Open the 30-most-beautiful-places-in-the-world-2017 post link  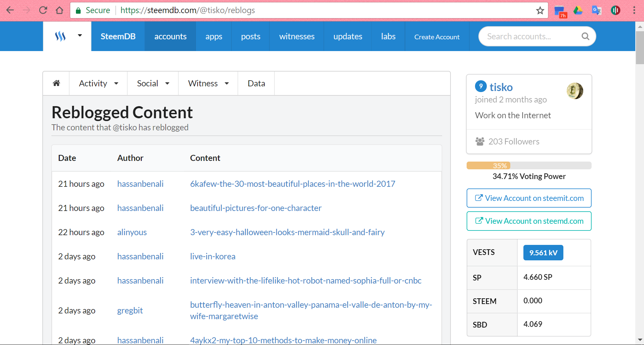[x=293, y=184]
